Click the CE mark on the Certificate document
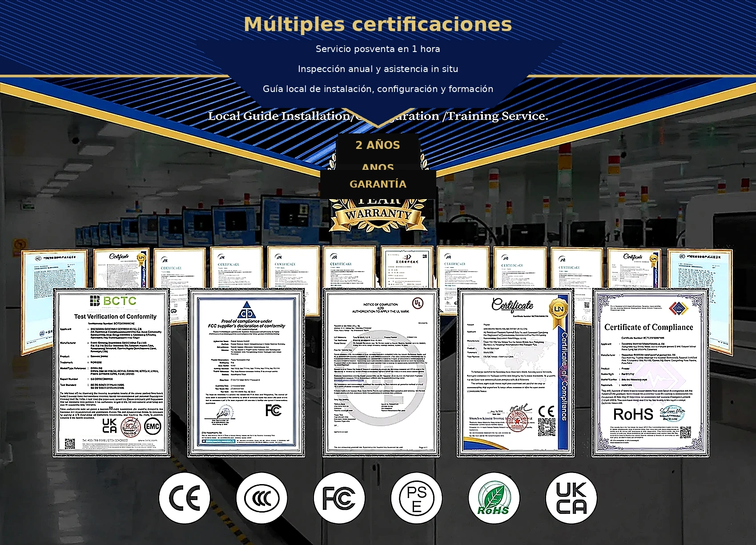 tap(547, 411)
